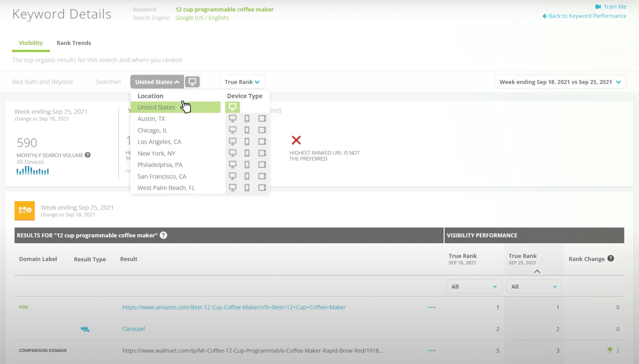Click the red X preferred URL icon
Image resolution: width=639 pixels, height=364 pixels.
(x=296, y=140)
